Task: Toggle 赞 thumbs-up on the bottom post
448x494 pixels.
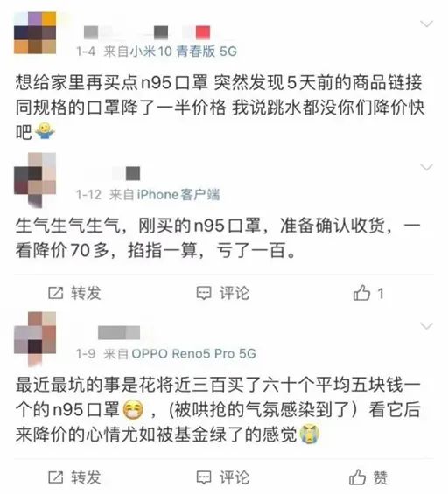Action: tap(357, 477)
